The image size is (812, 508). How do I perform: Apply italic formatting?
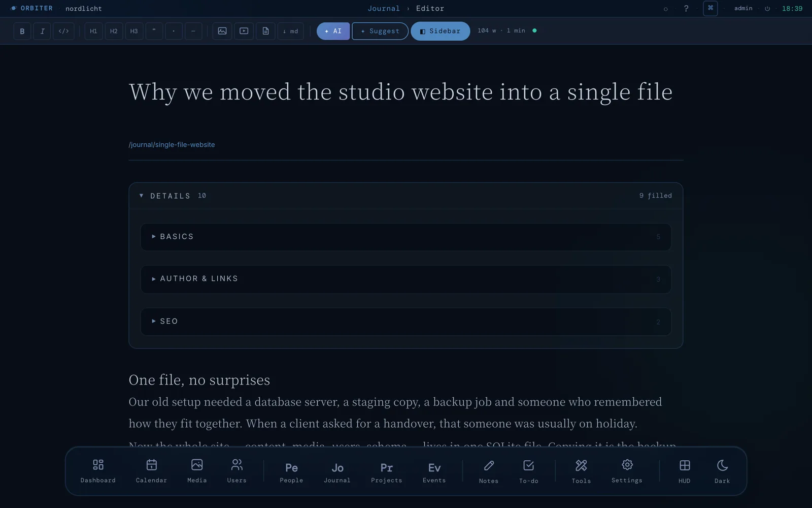(42, 31)
